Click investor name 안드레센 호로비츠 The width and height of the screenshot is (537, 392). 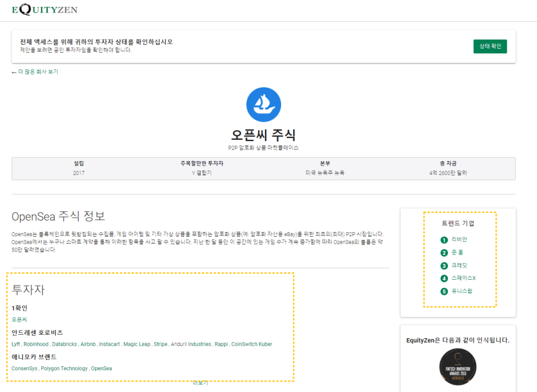[x=37, y=332]
